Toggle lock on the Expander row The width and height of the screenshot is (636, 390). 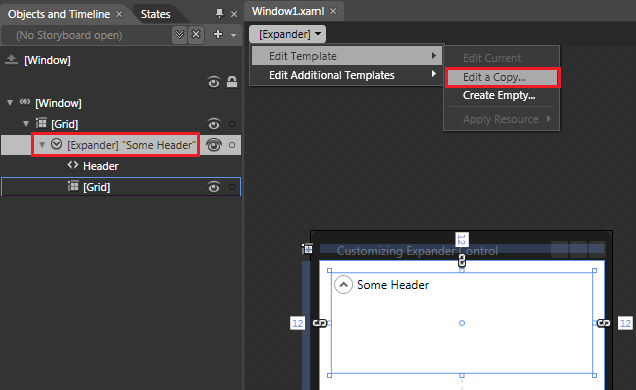pyautogui.click(x=232, y=145)
